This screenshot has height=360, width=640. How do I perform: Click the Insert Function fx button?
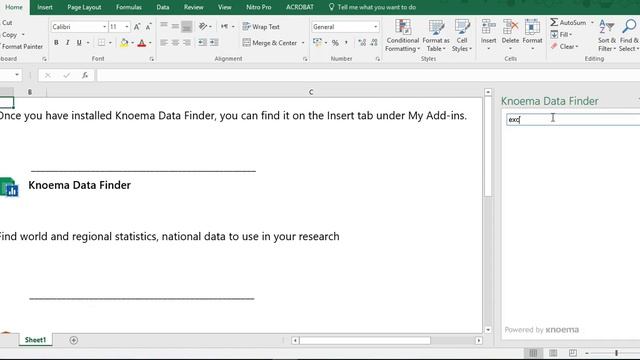pyautogui.click(x=84, y=75)
